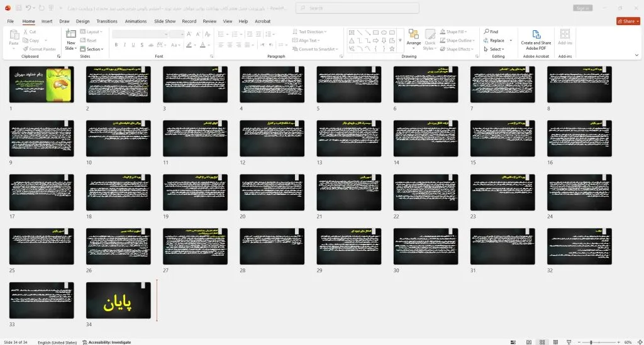The height and width of the screenshot is (345, 644).
Task: Open the Section dropdown
Action: 92,49
